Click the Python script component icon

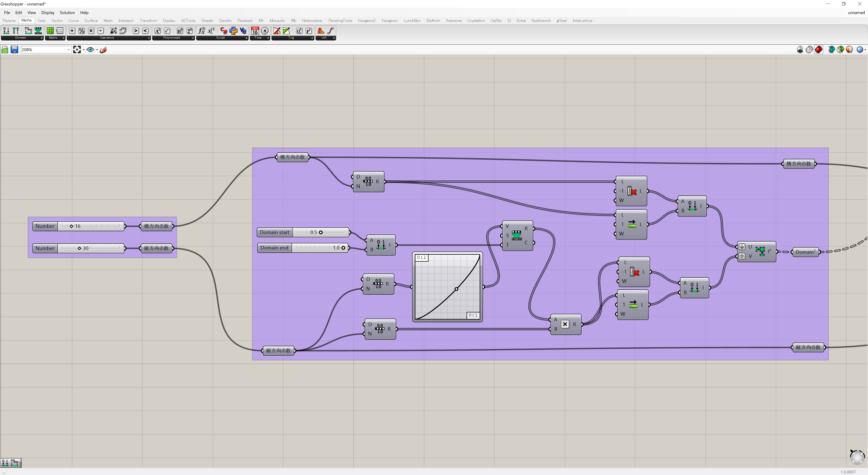tap(233, 31)
